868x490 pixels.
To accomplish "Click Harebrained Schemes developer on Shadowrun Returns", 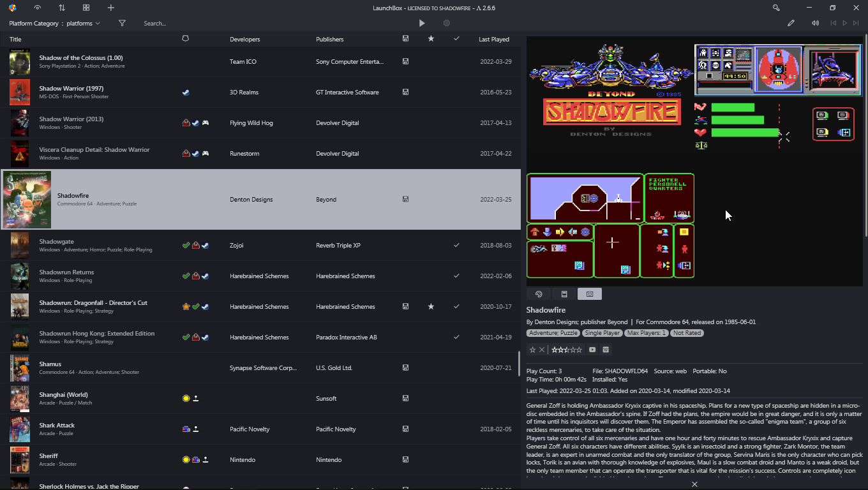I will click(x=259, y=276).
